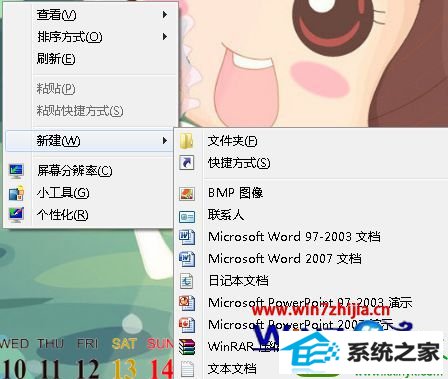Click the WinRAR archive books icon

[x=187, y=347]
